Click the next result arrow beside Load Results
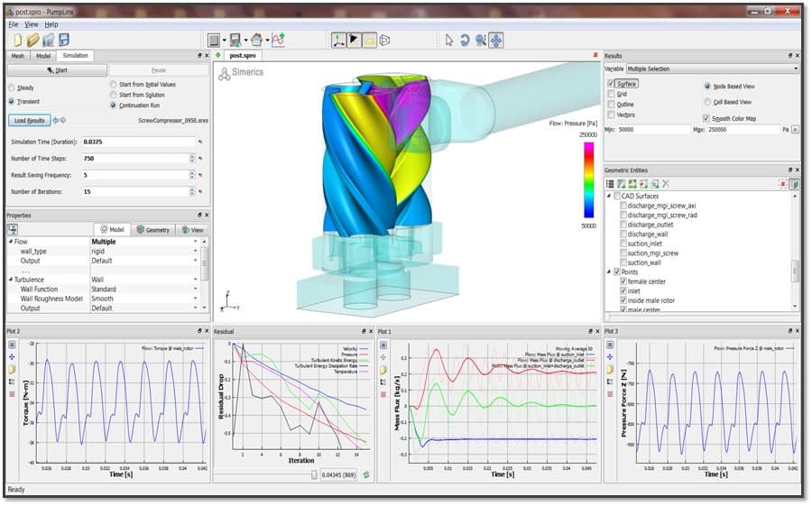812x506 pixels. tap(63, 120)
